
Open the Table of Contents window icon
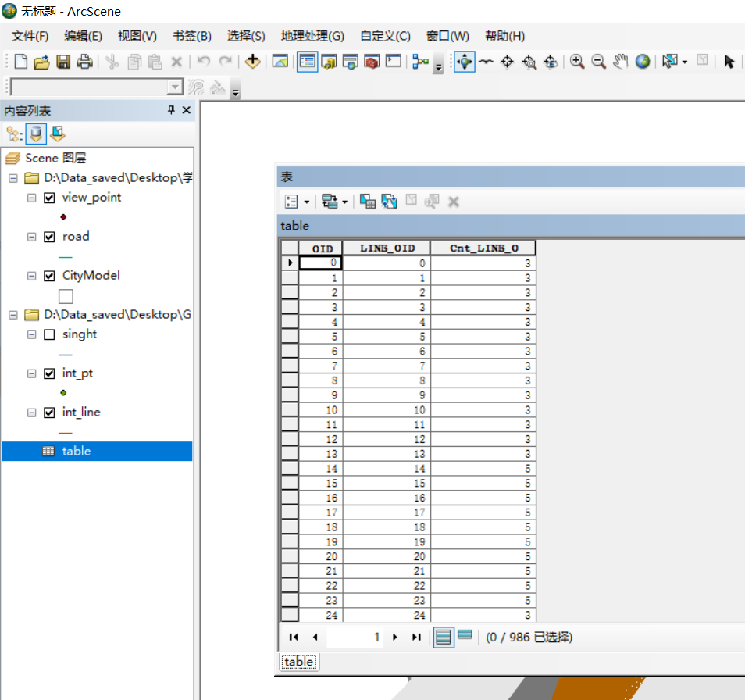[x=308, y=62]
